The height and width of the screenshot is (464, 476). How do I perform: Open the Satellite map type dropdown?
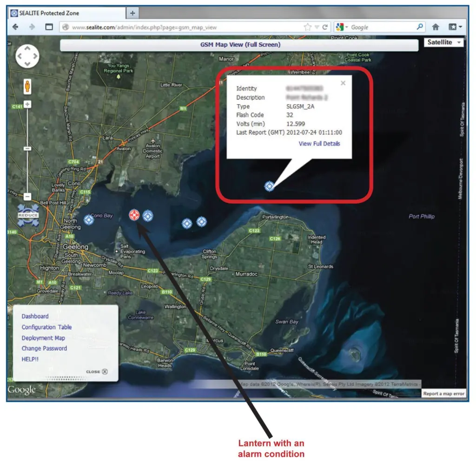click(x=444, y=42)
